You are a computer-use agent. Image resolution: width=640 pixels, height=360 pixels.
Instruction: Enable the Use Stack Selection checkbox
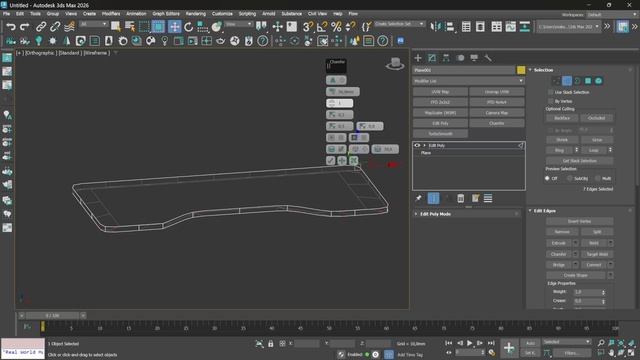coord(551,92)
